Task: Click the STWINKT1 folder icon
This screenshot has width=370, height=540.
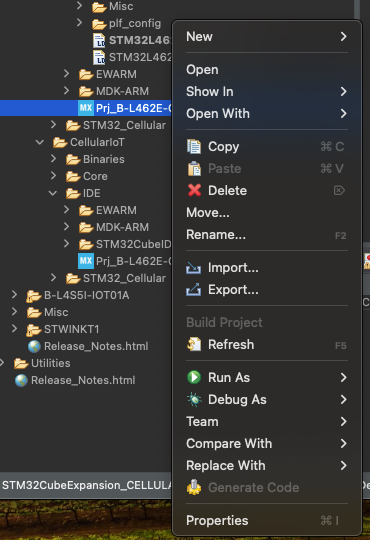Action: click(34, 330)
